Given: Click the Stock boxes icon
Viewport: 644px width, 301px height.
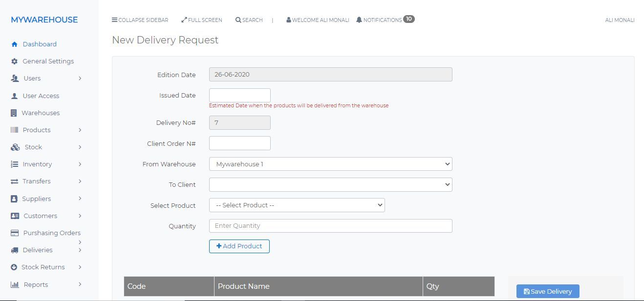Looking at the screenshot, I should click(x=15, y=147).
